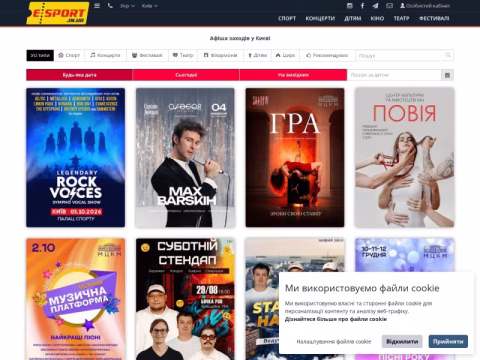Image resolution: width=480 pixels, height=360 pixels.
Task: Filter events by Театр type
Action: (x=183, y=55)
